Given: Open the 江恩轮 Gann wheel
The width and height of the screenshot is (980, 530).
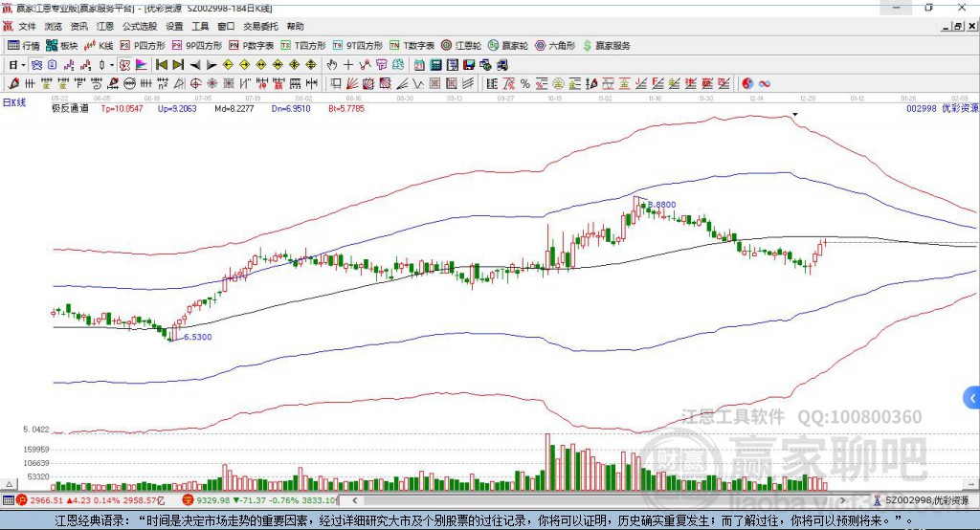Looking at the screenshot, I should point(461,46).
